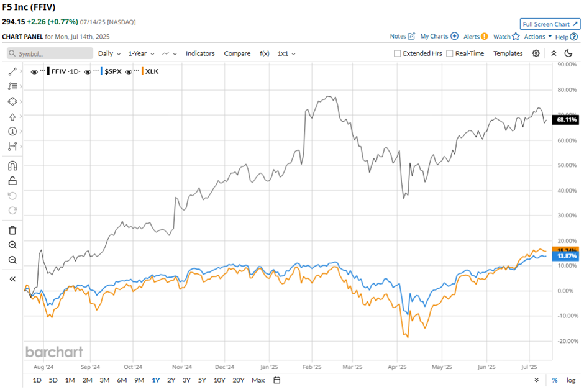Open the Help question mark icon
This screenshot has height=392, width=584.
click(574, 37)
